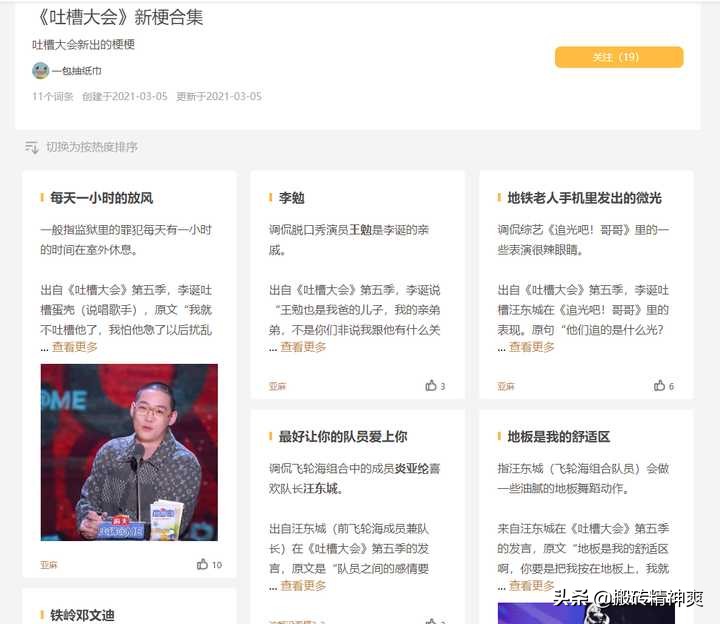
Task: Expand 查看更多 in 地板是我的舒适区 card
Action: [x=532, y=585]
